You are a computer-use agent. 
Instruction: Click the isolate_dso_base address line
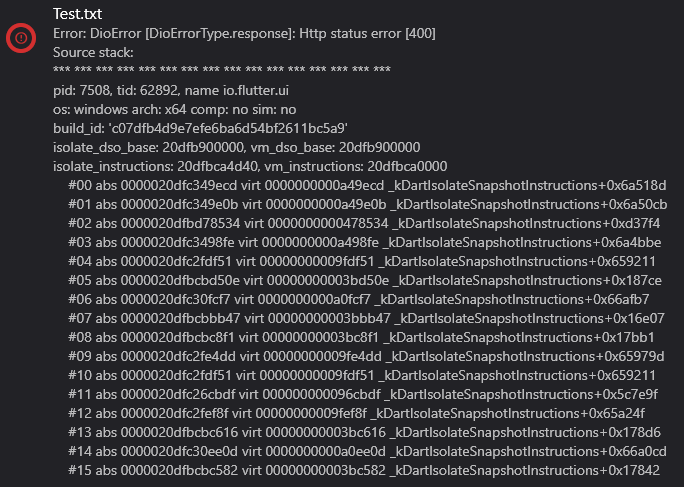click(x=236, y=147)
